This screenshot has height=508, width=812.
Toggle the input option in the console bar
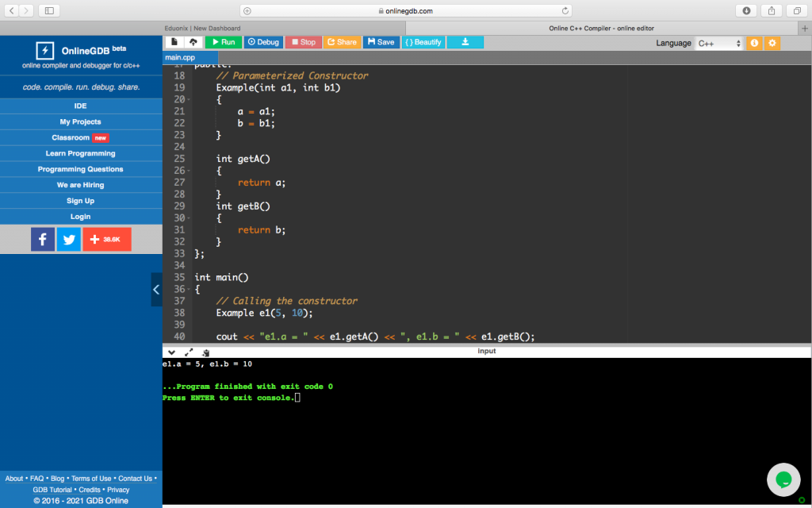coord(486,351)
